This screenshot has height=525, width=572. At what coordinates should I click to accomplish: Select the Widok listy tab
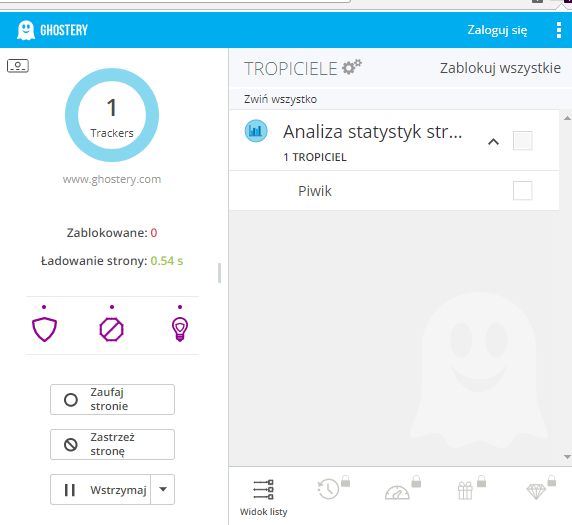pos(263,498)
